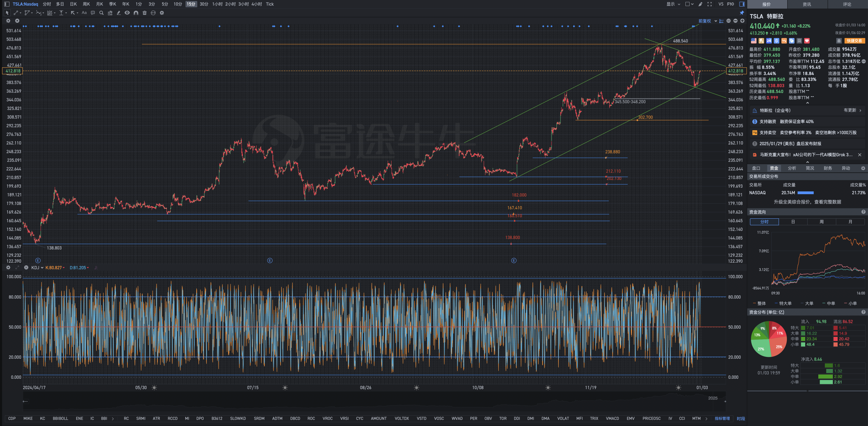Toggle the blue pin icon
The image size is (868, 426).
pos(742,13)
